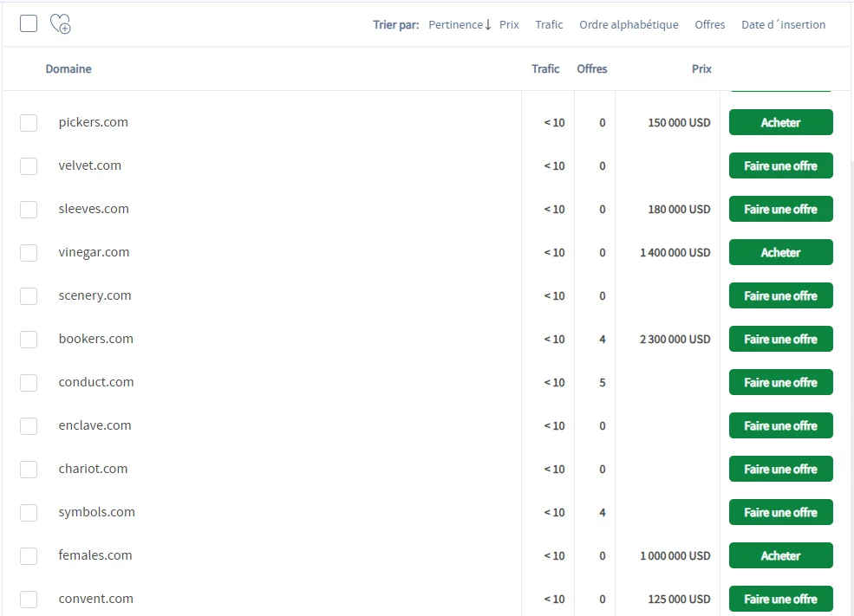Sort by Date d'insertion
This screenshot has height=616, width=854.
click(x=783, y=25)
